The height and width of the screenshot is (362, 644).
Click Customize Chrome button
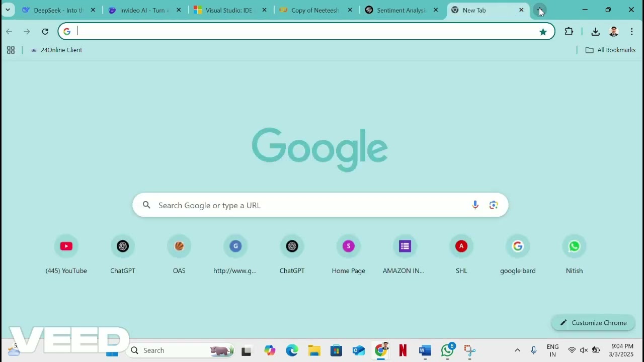click(x=593, y=323)
